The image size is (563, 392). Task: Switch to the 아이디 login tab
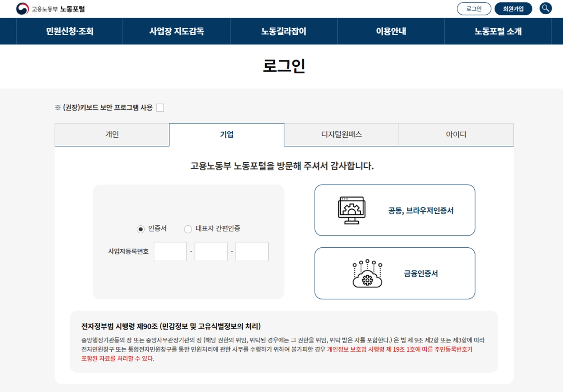tap(456, 134)
